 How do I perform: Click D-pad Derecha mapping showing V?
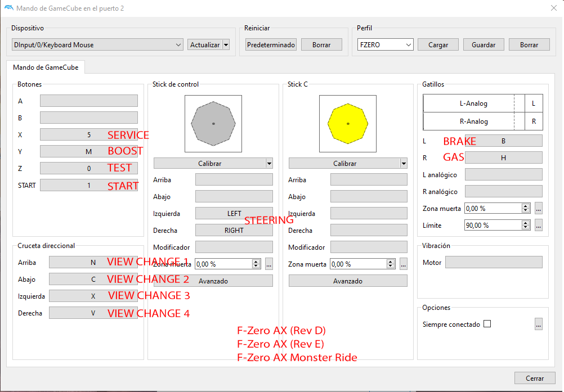point(93,313)
